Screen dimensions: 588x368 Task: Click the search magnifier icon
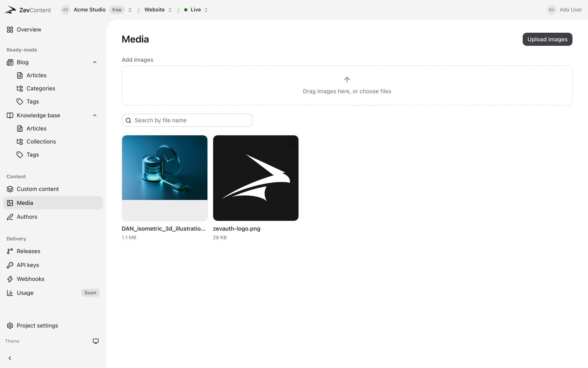point(128,120)
